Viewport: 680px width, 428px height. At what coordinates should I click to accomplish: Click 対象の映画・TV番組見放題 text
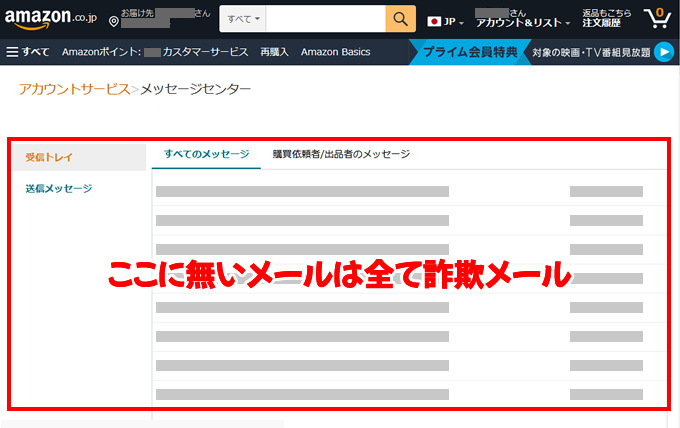(x=591, y=52)
